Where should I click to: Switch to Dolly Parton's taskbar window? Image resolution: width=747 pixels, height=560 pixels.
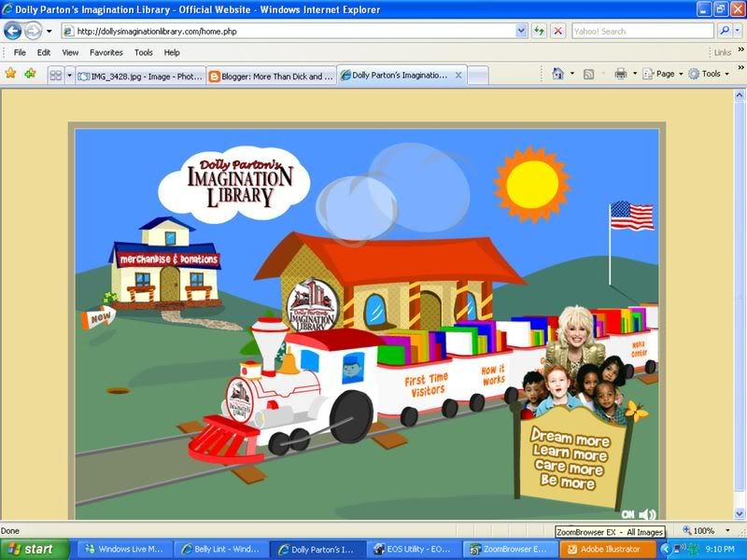pos(317,549)
